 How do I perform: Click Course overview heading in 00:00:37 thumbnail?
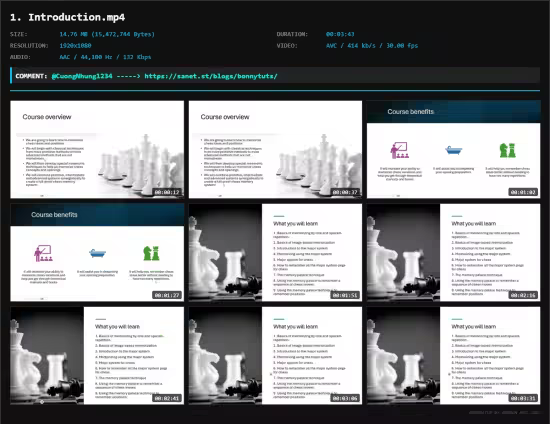[225, 117]
